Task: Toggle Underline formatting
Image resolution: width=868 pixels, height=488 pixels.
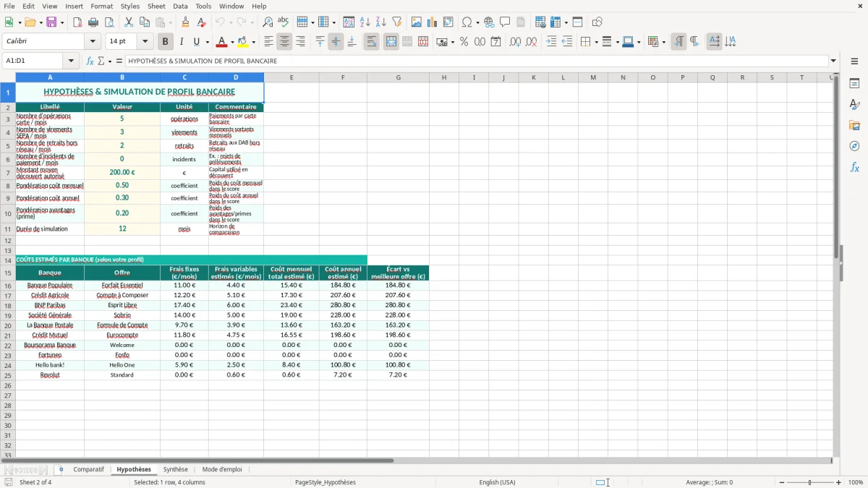Action: click(197, 42)
